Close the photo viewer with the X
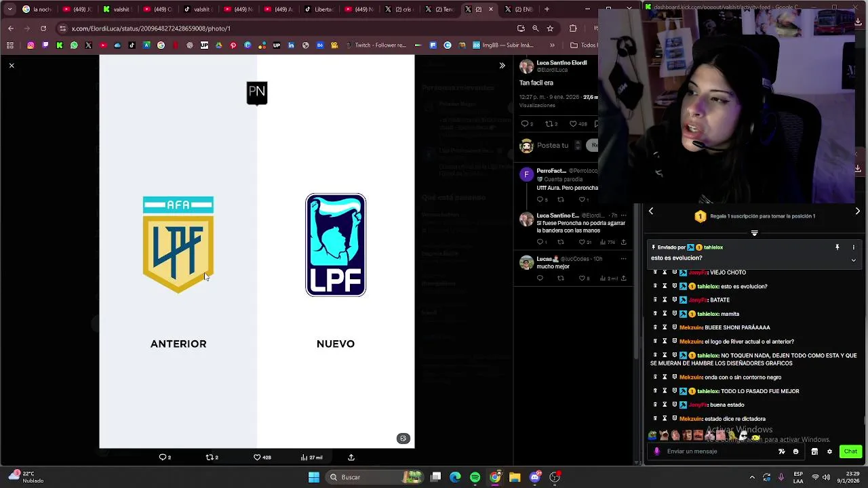The image size is (868, 488). tap(12, 66)
